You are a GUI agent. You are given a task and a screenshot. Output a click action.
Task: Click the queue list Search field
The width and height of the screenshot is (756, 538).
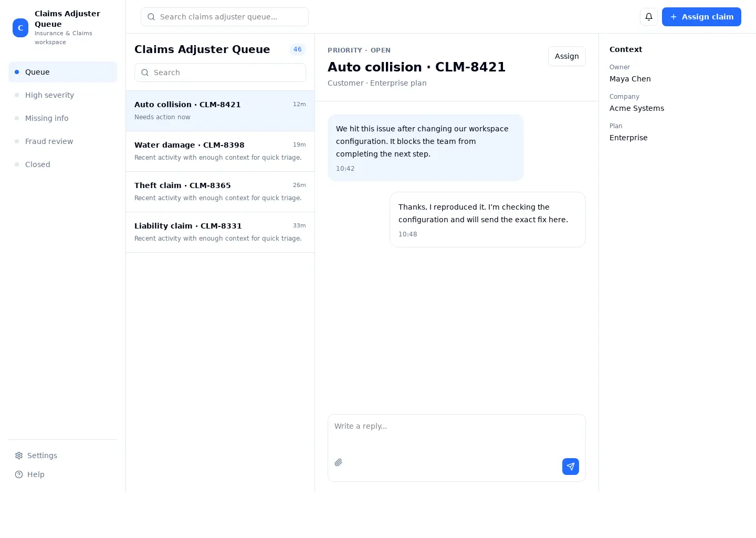coord(220,73)
